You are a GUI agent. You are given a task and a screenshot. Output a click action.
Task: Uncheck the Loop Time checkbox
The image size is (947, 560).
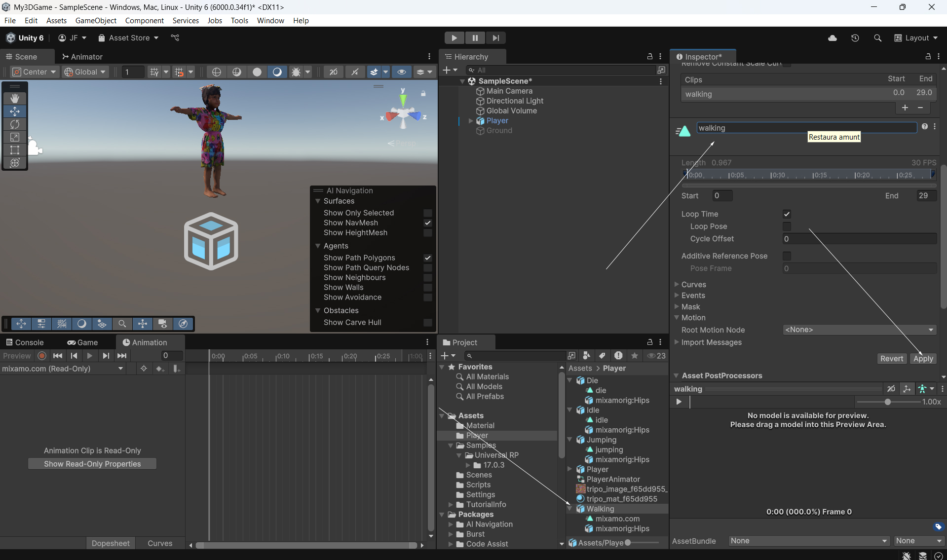[787, 214]
